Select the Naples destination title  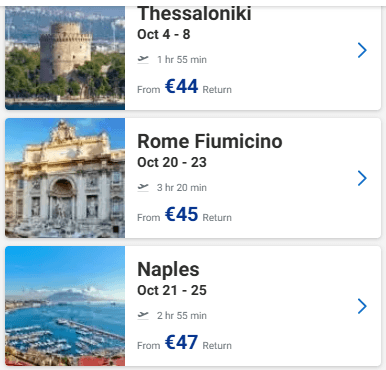click(x=168, y=270)
